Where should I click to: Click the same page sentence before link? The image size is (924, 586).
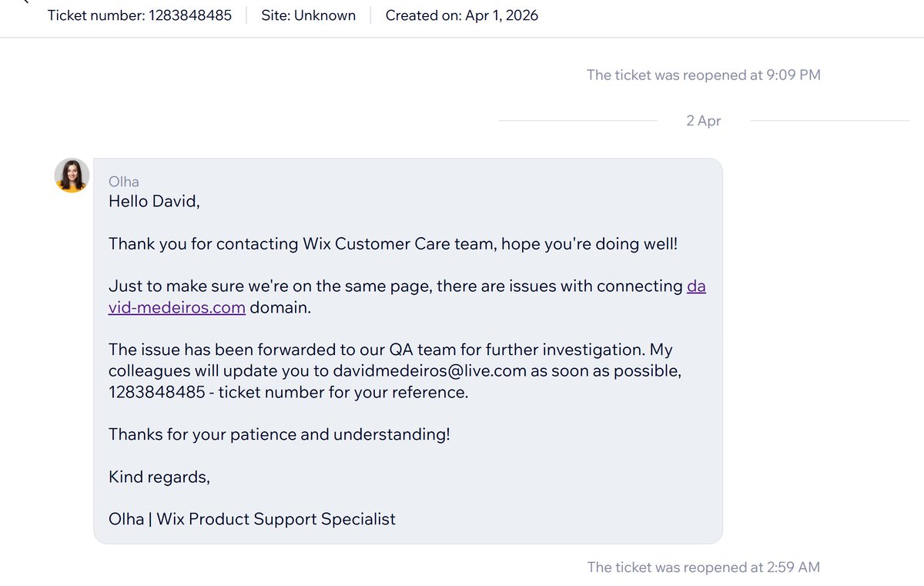[x=396, y=286]
